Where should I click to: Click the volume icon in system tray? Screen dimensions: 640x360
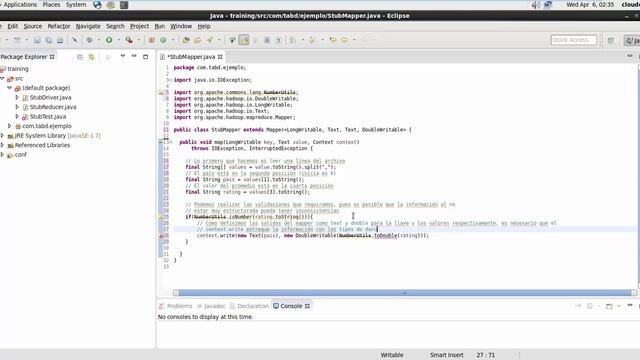pos(535,5)
